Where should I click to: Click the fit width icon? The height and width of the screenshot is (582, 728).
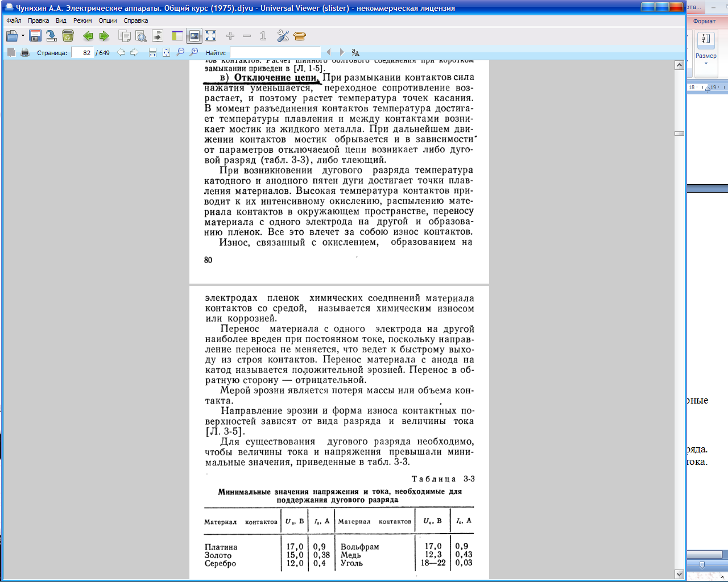(152, 52)
